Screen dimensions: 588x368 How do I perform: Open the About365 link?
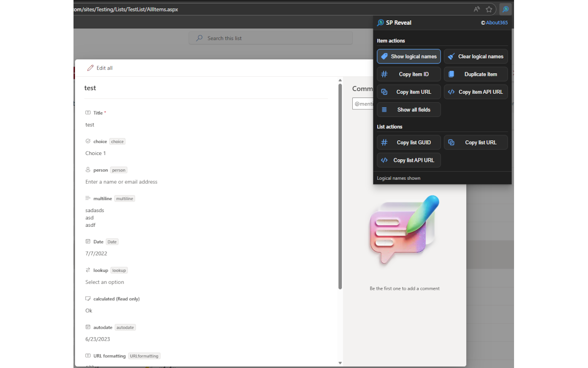497,23
